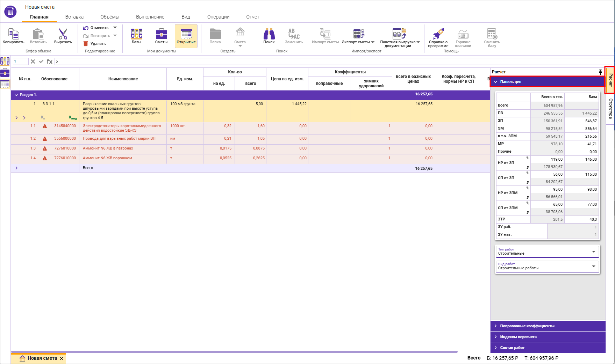The image size is (615, 364).
Task: Switch to the Вставка ribbon tab
Action: (74, 17)
